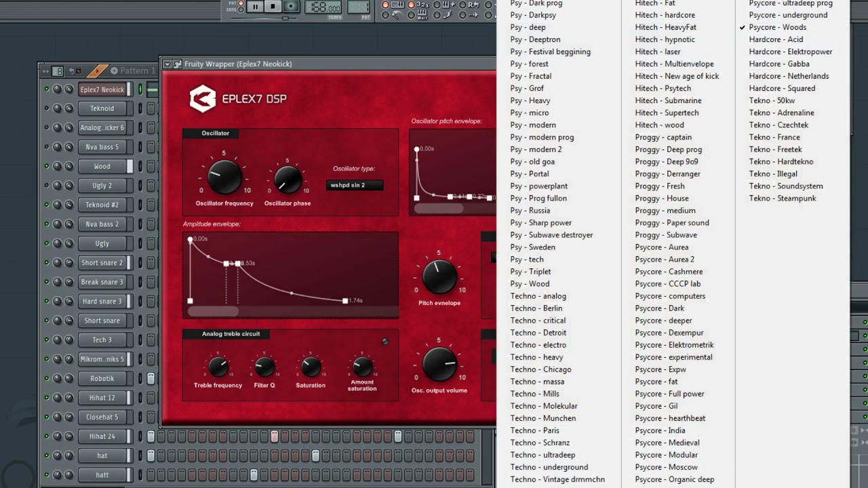Unmute the Teknoid channel LED
Screen dimensions: 868x488
pos(47,108)
